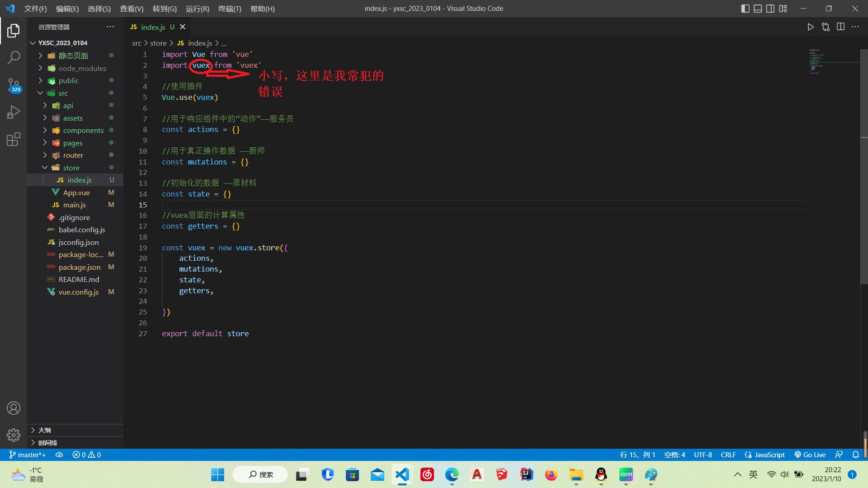This screenshot has height=488, width=868.
Task: Click the 文件(F) menu item
Action: pos(34,8)
